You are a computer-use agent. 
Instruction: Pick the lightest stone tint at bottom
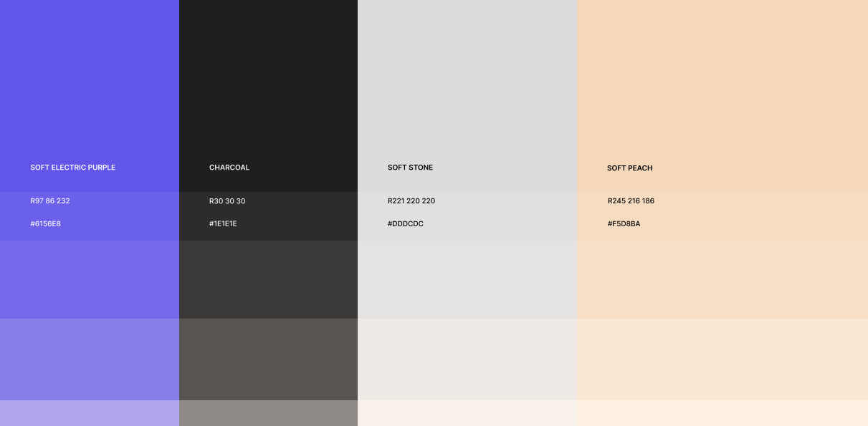(467, 413)
